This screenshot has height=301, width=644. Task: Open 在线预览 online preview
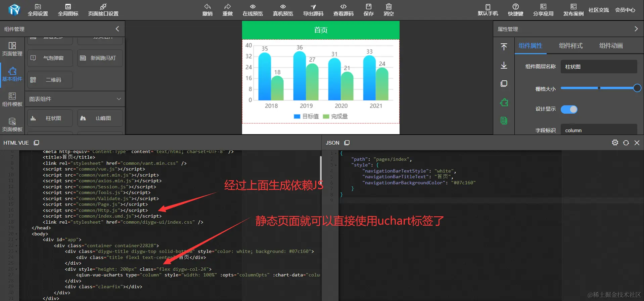[252, 10]
